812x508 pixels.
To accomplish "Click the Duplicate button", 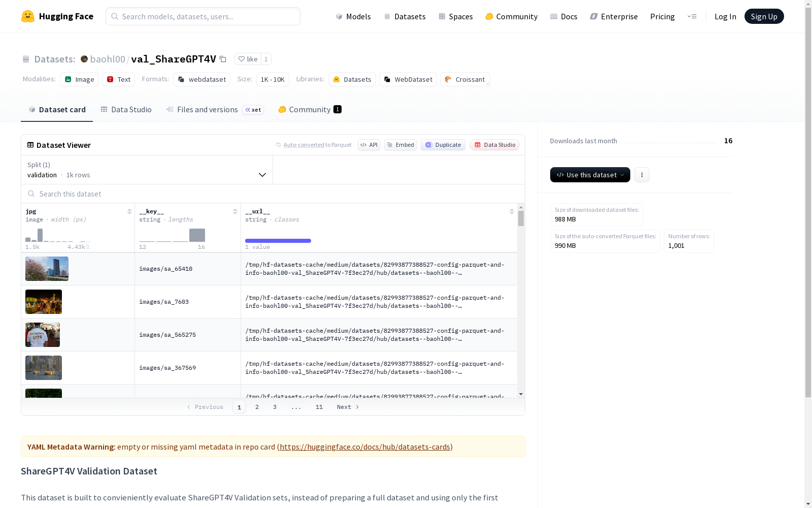I will pos(443,145).
